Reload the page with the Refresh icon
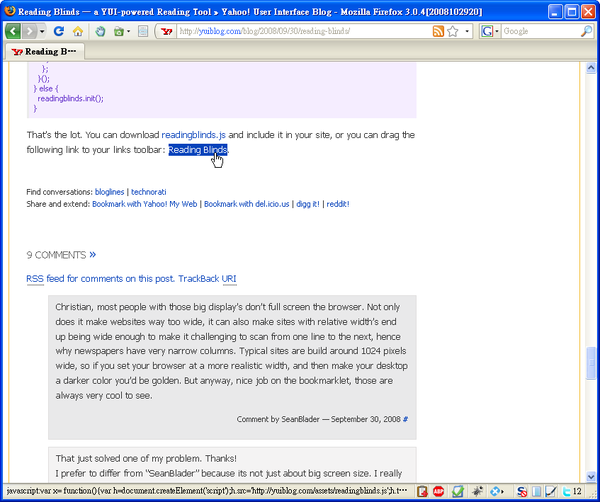600x502 pixels. click(x=59, y=31)
